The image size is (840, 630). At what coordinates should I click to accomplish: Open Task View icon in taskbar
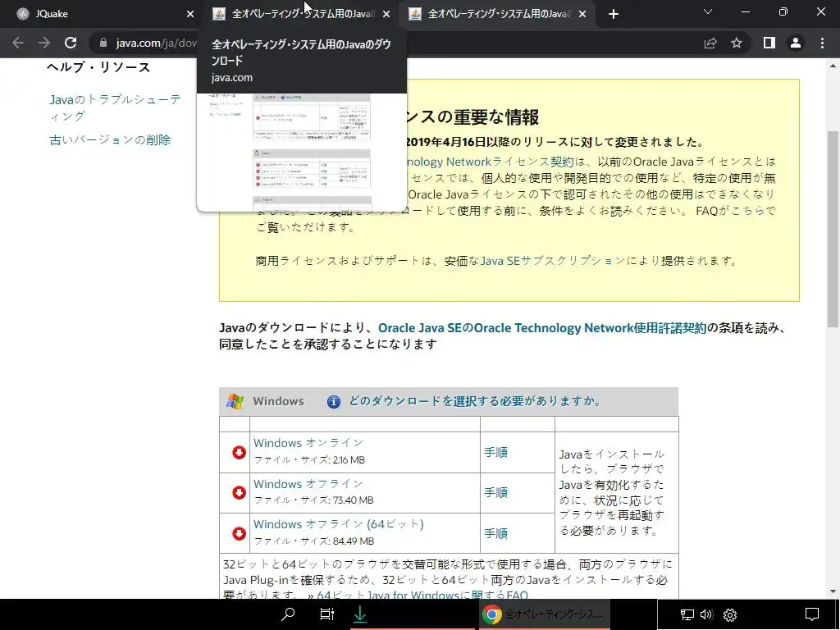click(x=326, y=614)
